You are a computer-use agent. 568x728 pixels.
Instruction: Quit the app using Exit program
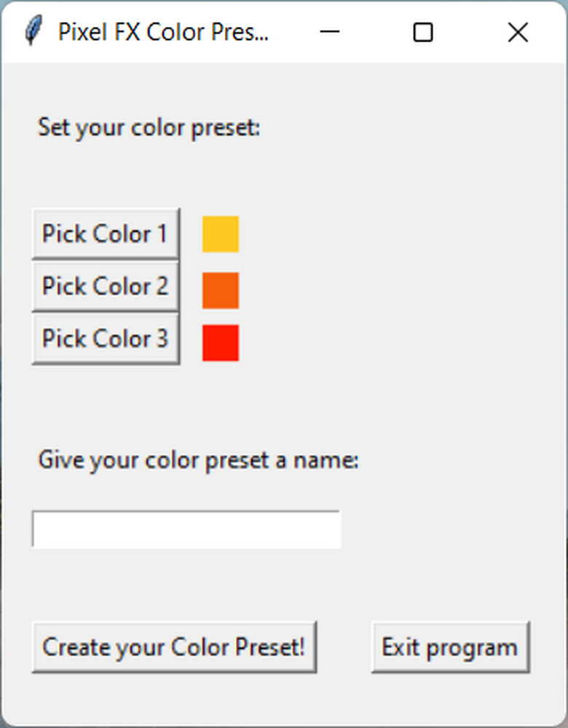click(449, 646)
